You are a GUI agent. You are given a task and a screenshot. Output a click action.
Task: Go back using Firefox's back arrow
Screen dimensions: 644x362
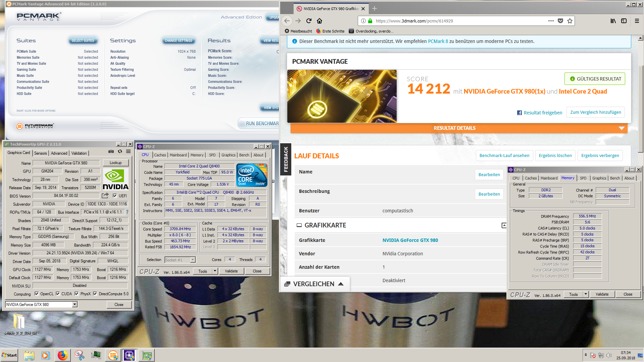[287, 21]
